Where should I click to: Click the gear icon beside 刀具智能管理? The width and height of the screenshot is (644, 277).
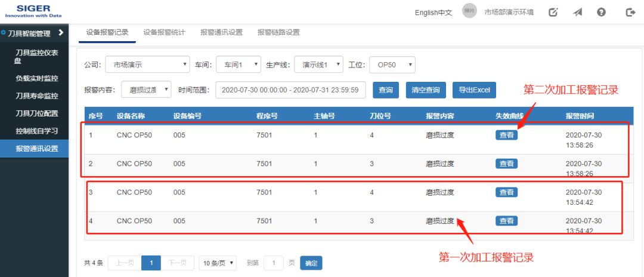[4, 32]
